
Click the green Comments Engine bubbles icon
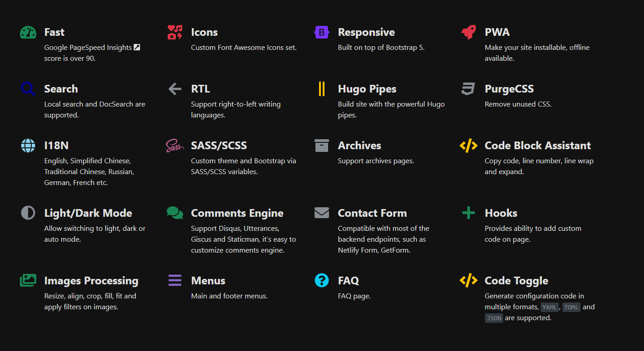coord(175,213)
